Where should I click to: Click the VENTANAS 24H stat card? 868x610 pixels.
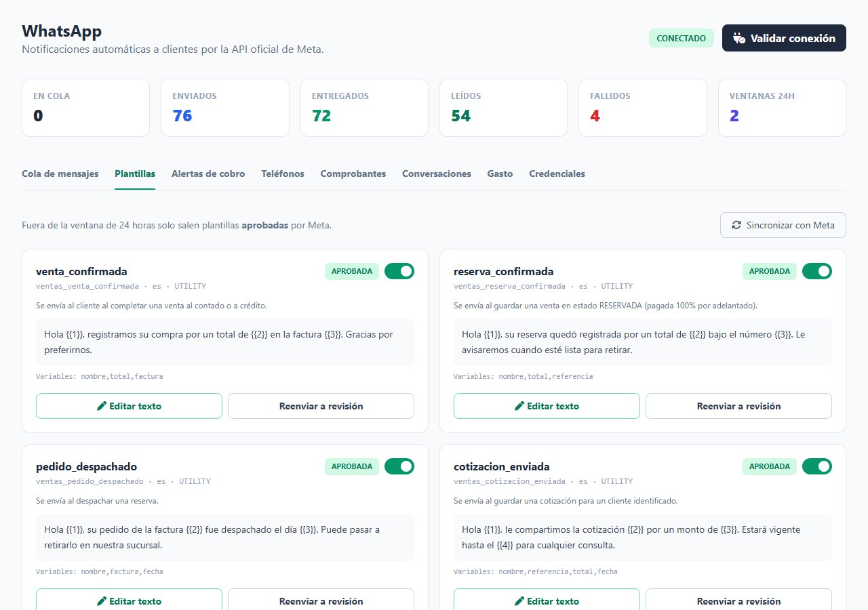pos(782,108)
